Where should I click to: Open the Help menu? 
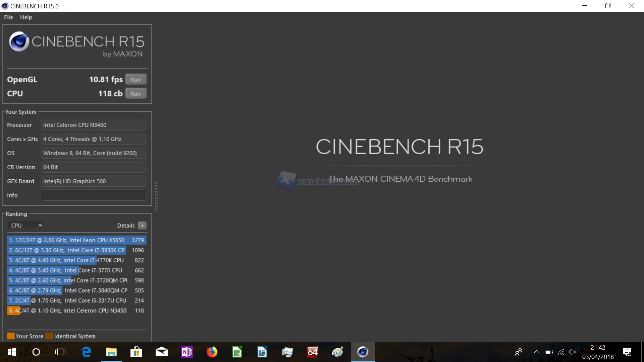26,17
